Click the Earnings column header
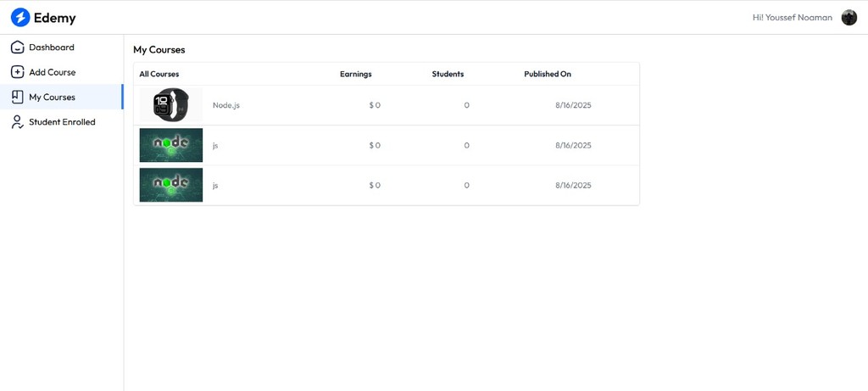Image resolution: width=868 pixels, height=391 pixels. 356,74
